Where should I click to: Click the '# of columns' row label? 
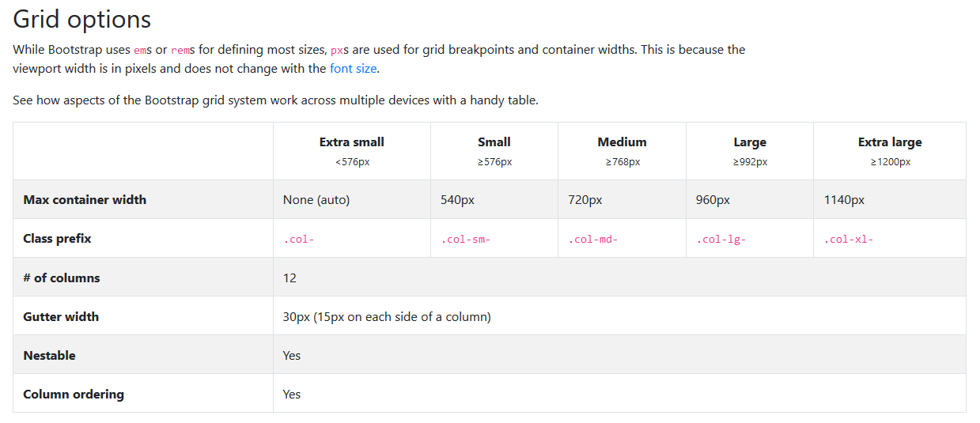[x=62, y=278]
